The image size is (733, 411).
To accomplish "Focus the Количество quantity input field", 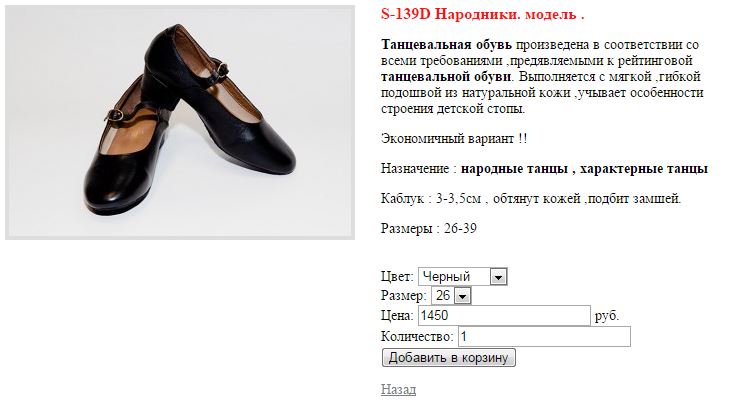I will (544, 337).
